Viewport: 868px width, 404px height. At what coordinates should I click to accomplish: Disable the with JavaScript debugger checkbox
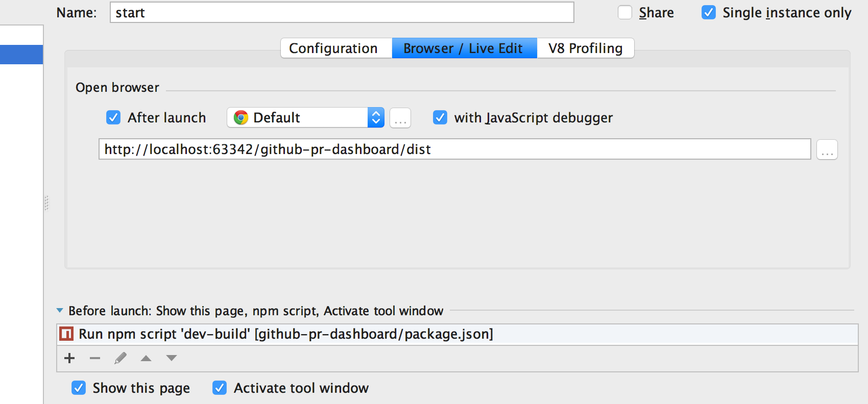pos(440,118)
